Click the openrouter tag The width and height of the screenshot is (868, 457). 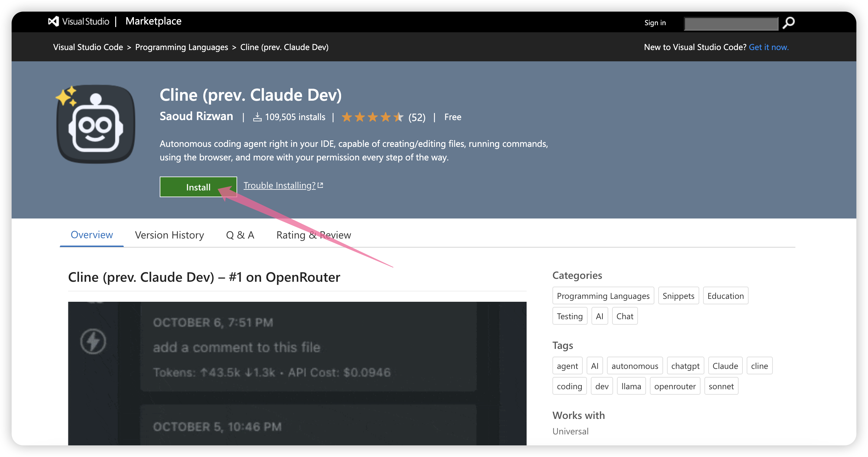click(675, 386)
